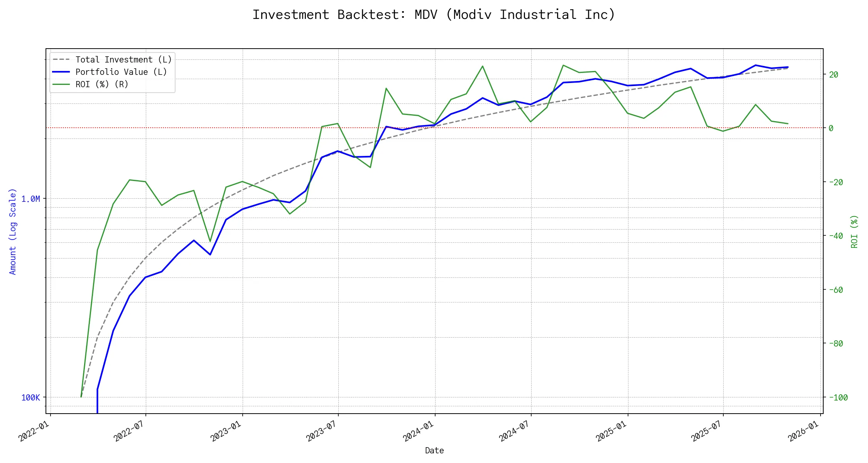Click the ROI (%) right axis title

tap(854, 231)
